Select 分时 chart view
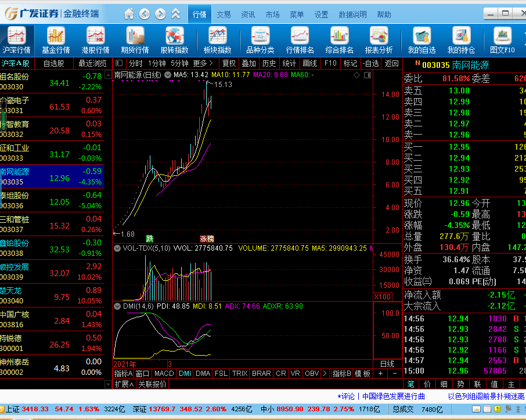526x420 pixels. click(x=135, y=63)
